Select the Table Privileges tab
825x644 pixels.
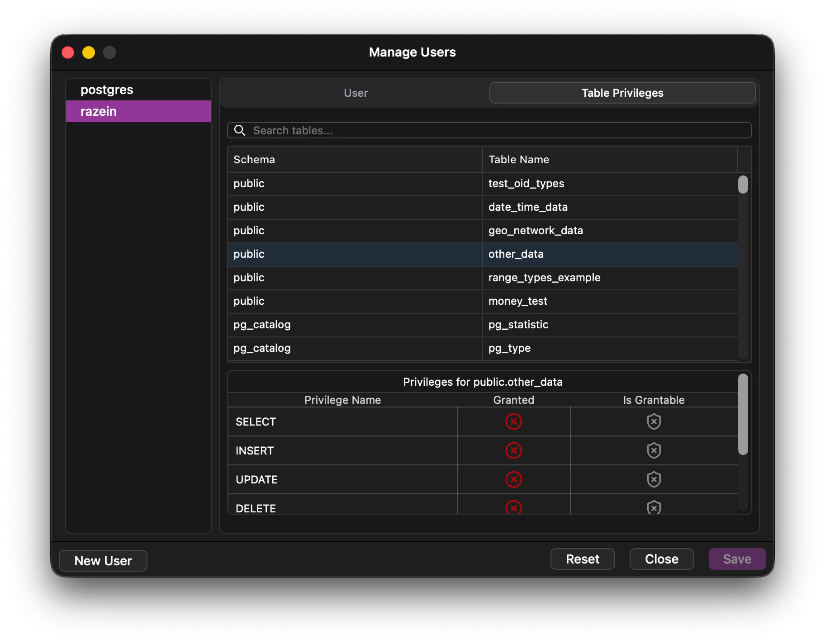point(622,93)
